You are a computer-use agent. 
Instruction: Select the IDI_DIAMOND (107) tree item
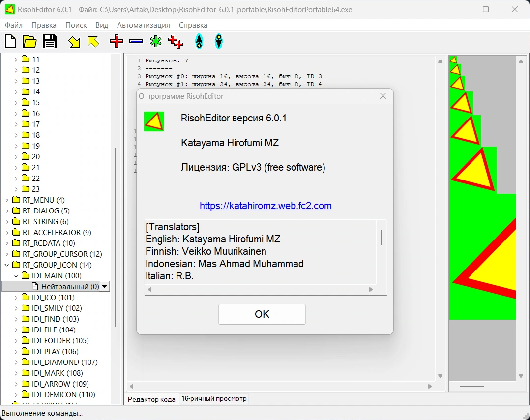click(64, 362)
